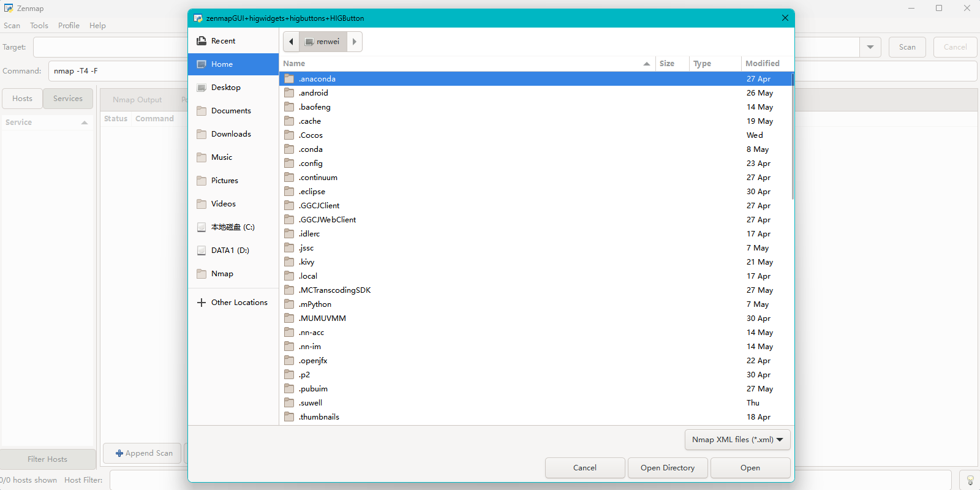Screen dimensions: 980x490
Task: Click the renwei path bar button
Action: pyautogui.click(x=323, y=42)
